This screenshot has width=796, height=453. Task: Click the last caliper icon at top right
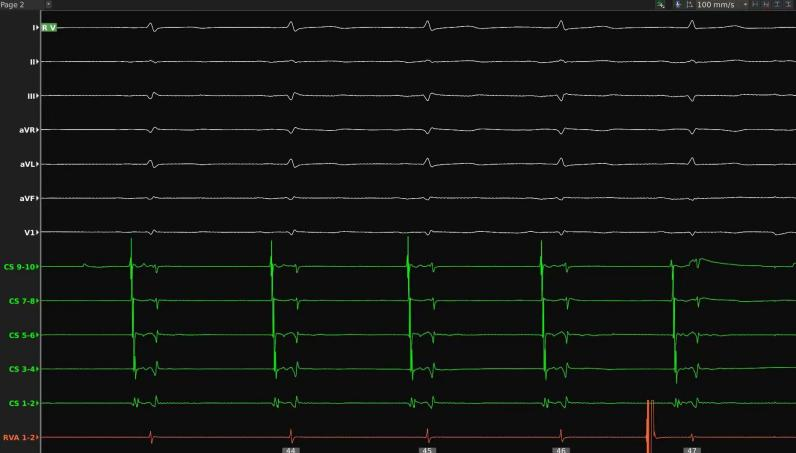pos(787,5)
